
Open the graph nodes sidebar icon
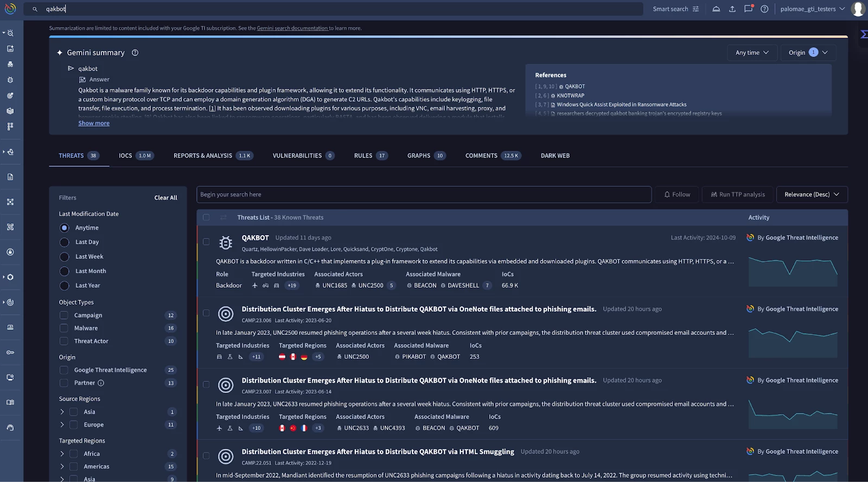[10, 202]
